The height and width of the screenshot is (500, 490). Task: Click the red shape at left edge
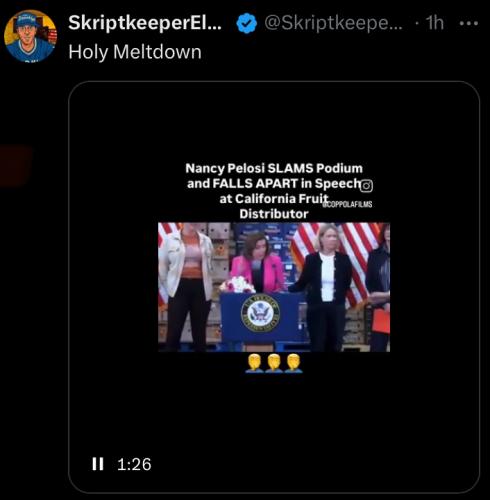coord(16,166)
